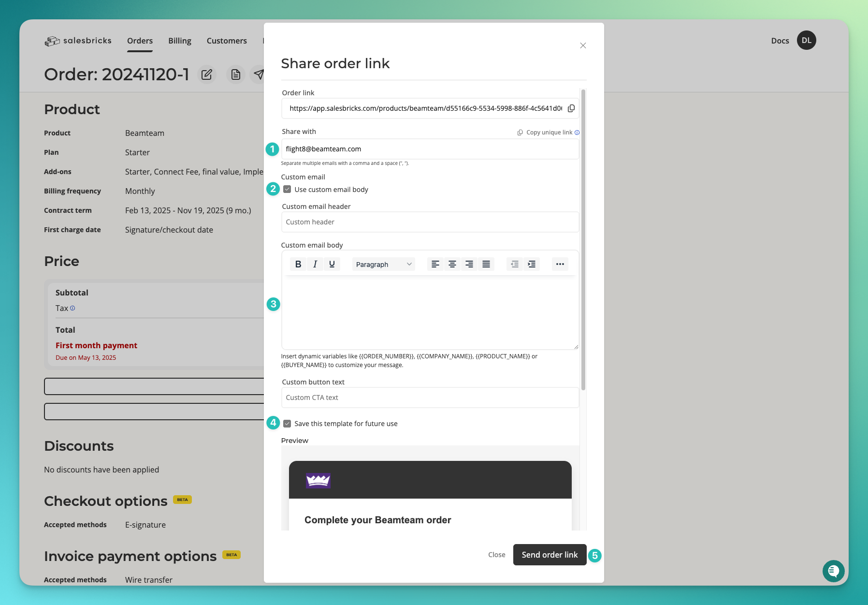
Task: Open the Orders tab
Action: tap(140, 41)
